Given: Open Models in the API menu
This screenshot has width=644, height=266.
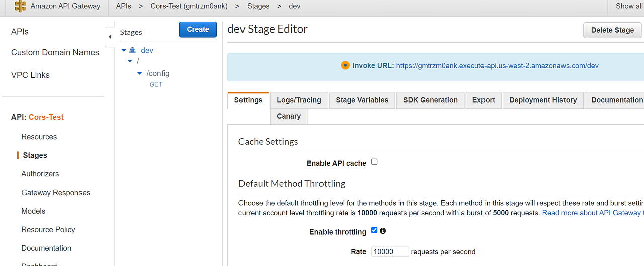Looking at the screenshot, I should (x=33, y=211).
